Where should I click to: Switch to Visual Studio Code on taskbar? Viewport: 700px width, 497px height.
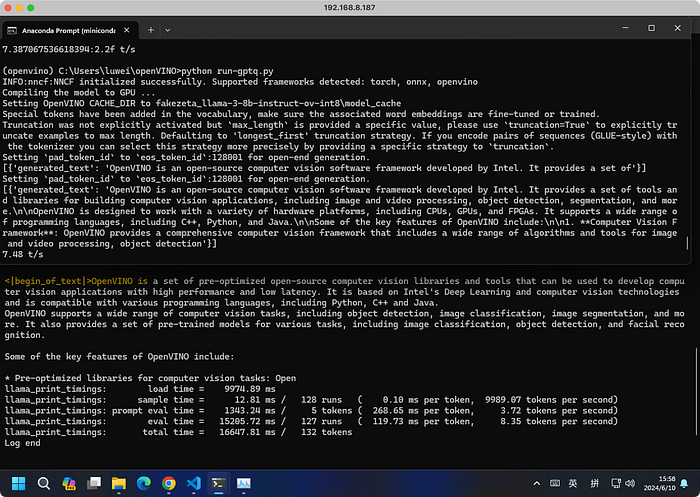[194, 483]
